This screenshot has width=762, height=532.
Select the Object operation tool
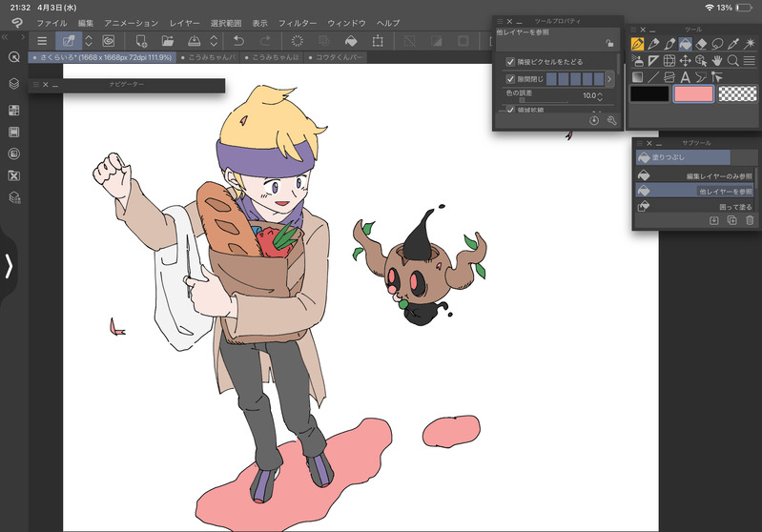point(701,61)
